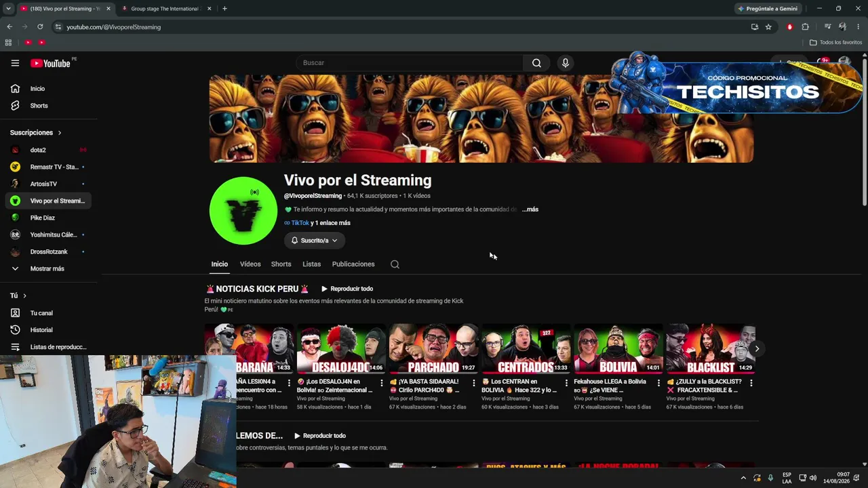Open DrossRotzank subscription in the sidebar

tap(49, 251)
